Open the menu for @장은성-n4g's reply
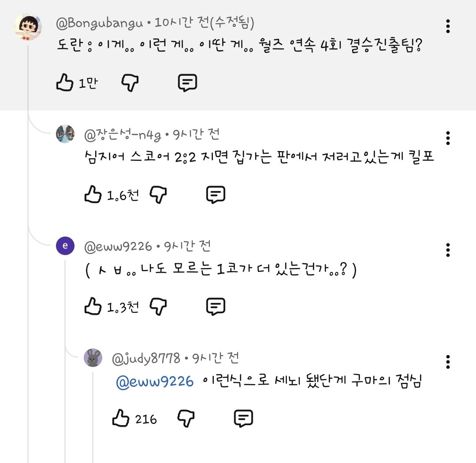 point(448,138)
